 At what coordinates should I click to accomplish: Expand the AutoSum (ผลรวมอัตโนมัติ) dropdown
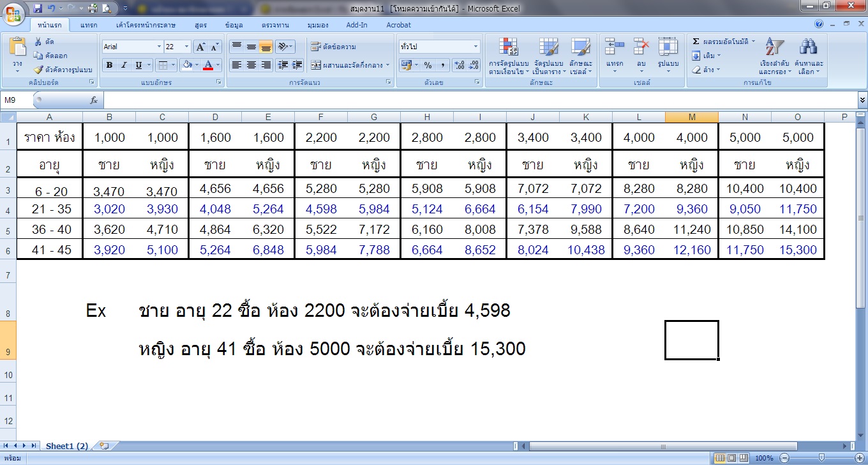pos(753,42)
